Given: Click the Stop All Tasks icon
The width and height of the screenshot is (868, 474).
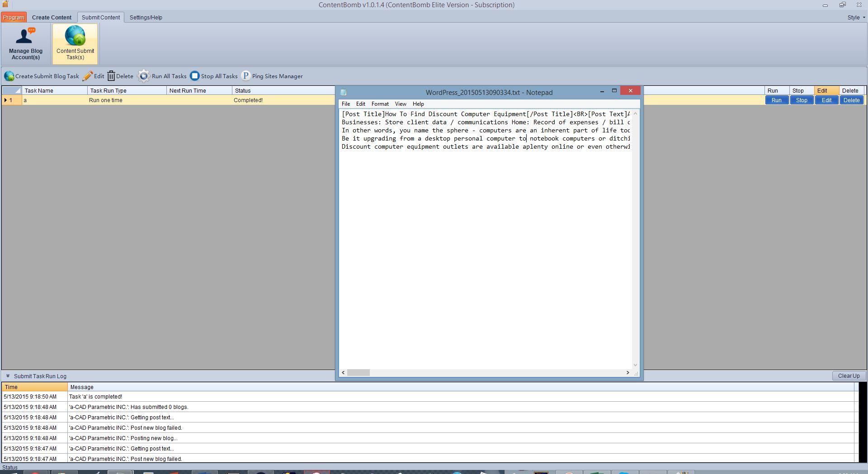Looking at the screenshot, I should [195, 76].
